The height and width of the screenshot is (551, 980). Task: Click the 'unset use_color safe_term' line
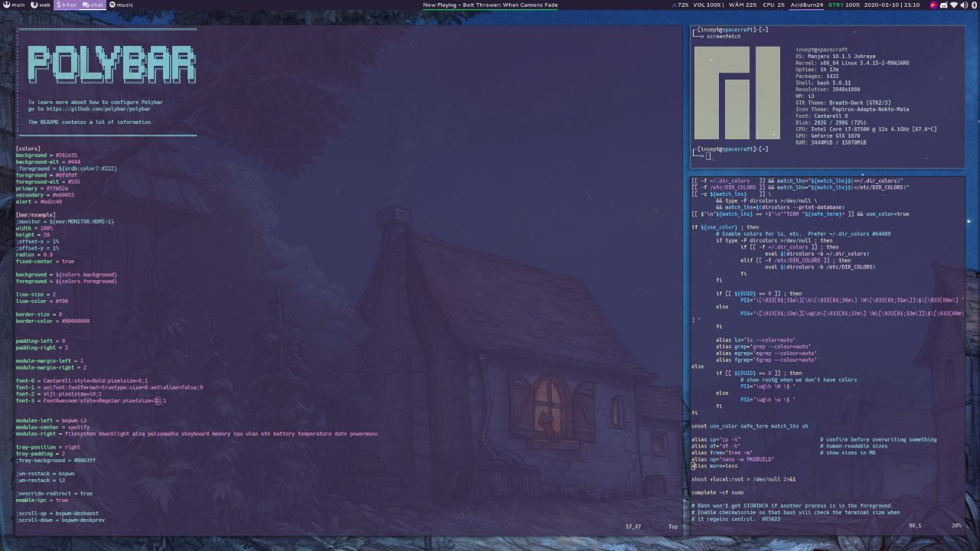[750, 426]
